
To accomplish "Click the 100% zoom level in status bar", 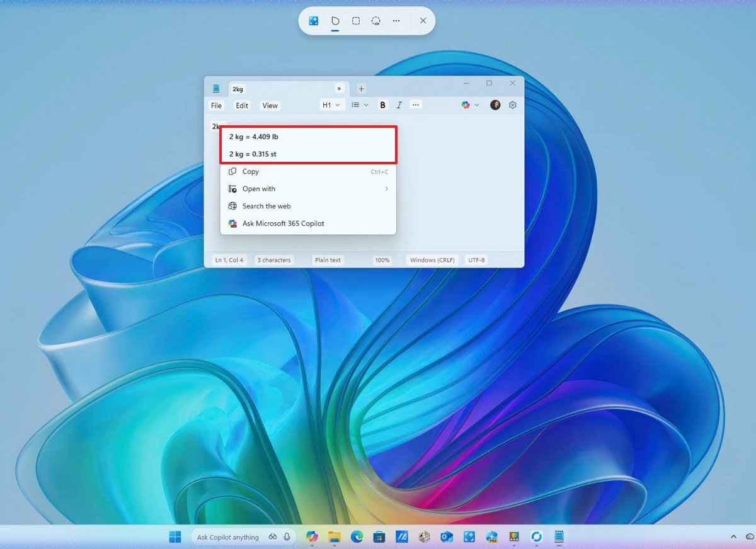I will click(382, 260).
